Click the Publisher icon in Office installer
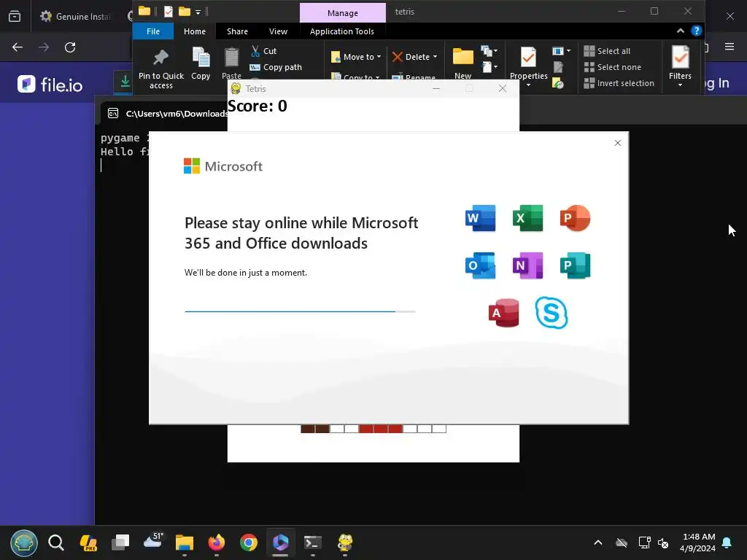747x560 pixels. click(575, 265)
